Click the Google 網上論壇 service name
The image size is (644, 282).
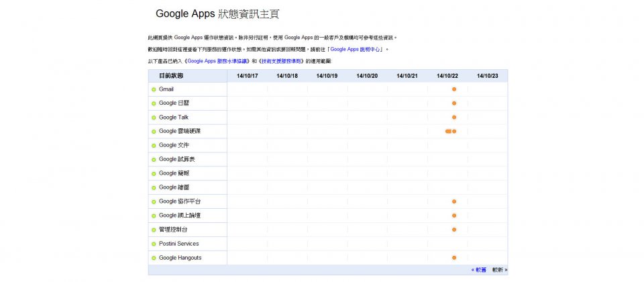pyautogui.click(x=180, y=216)
